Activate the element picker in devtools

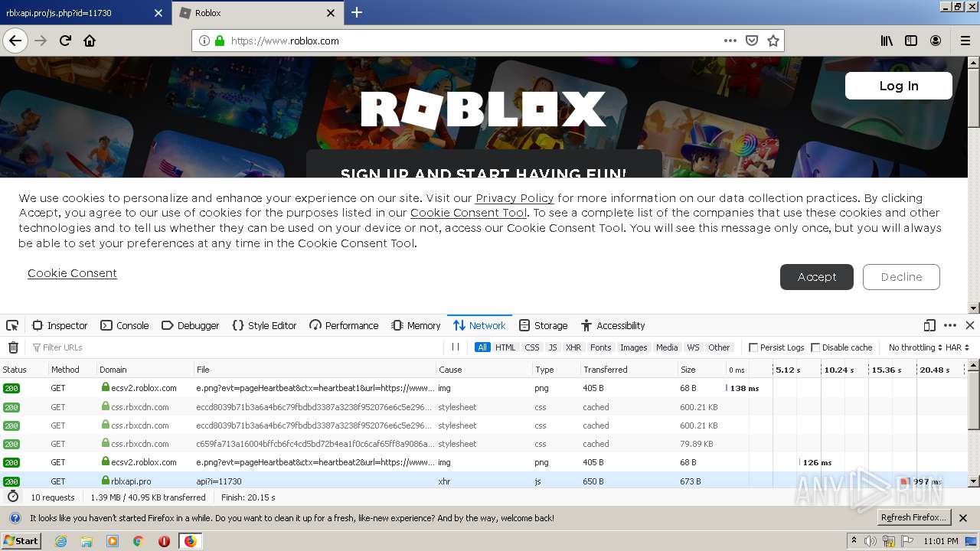click(12, 325)
